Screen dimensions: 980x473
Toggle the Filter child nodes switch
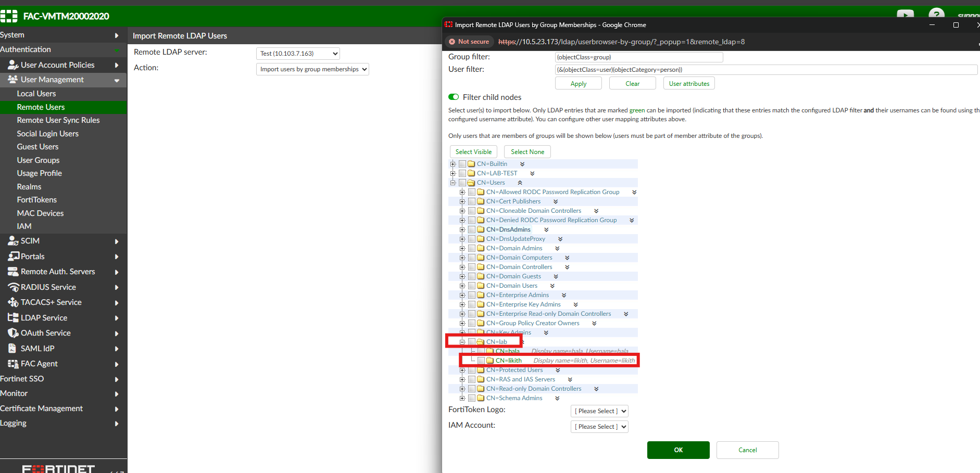click(454, 97)
